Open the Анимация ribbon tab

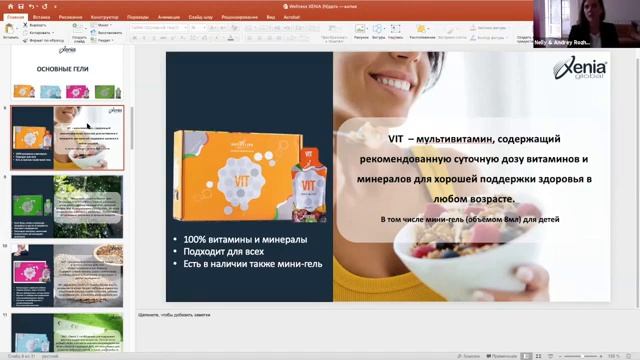169,17
